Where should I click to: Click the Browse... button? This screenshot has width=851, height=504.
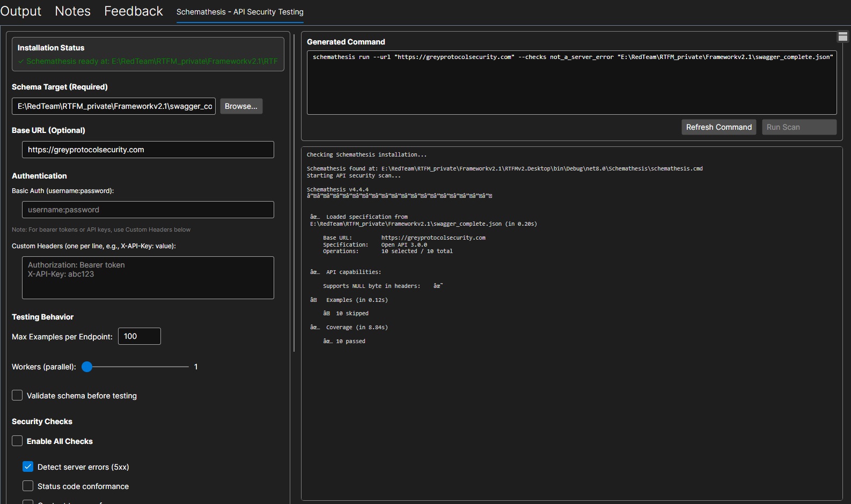[x=241, y=106]
